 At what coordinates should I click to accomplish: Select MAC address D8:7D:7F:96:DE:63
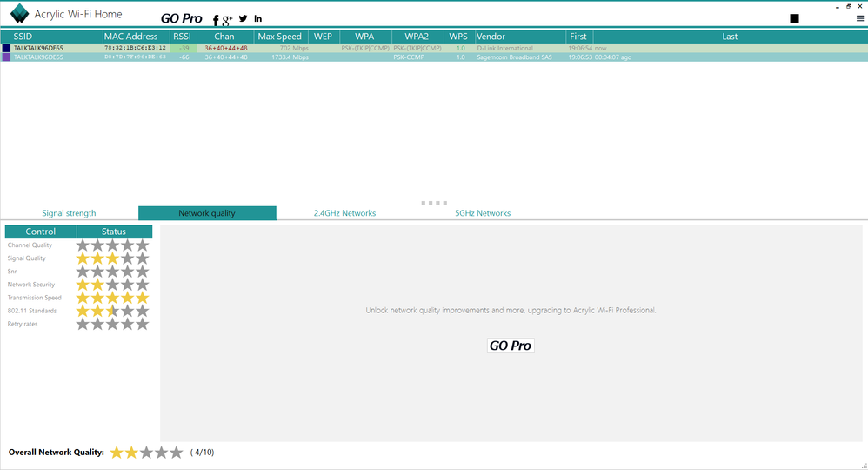click(x=135, y=57)
